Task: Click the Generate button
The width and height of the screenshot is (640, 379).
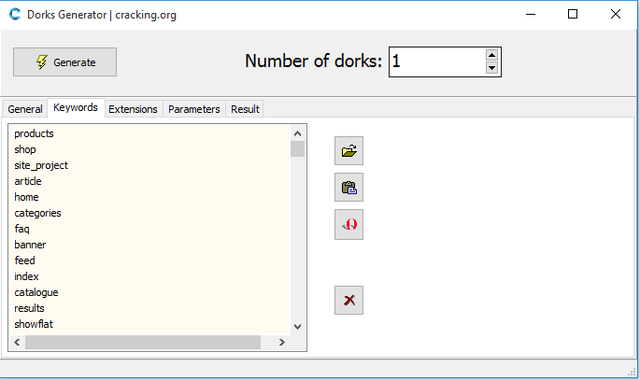Action: click(x=65, y=62)
